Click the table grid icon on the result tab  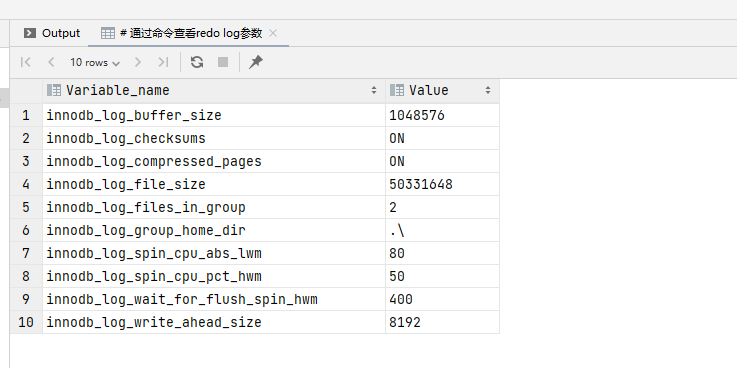tap(108, 33)
